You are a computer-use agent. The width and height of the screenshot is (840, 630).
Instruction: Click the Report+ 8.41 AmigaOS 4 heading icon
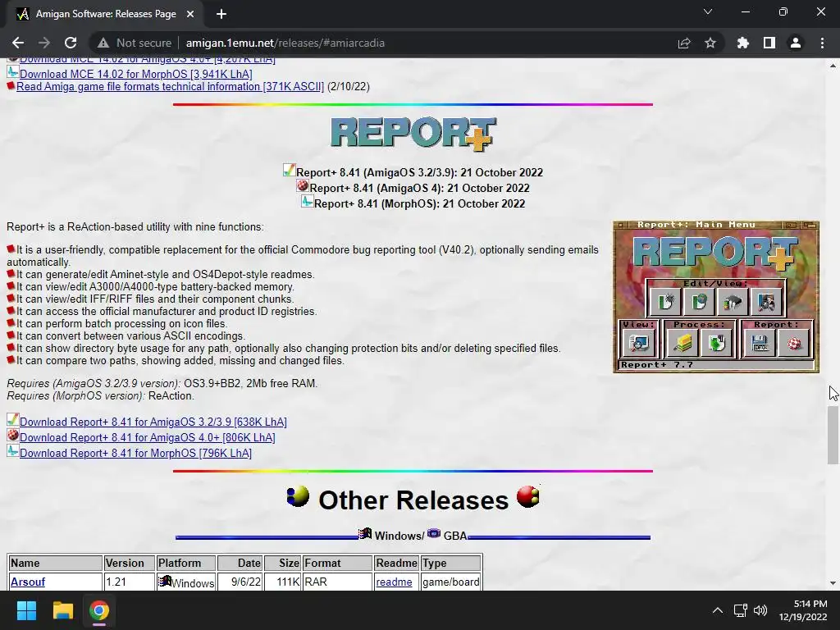click(x=303, y=186)
